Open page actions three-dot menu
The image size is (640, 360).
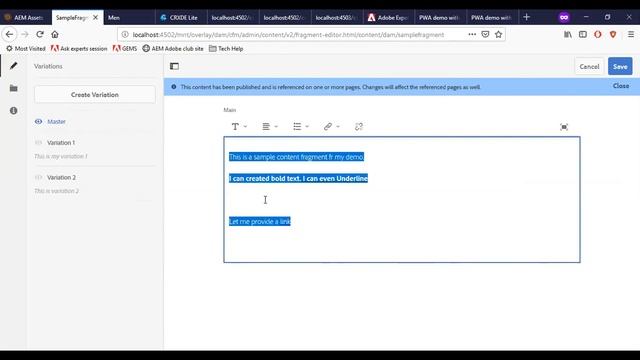point(472,34)
